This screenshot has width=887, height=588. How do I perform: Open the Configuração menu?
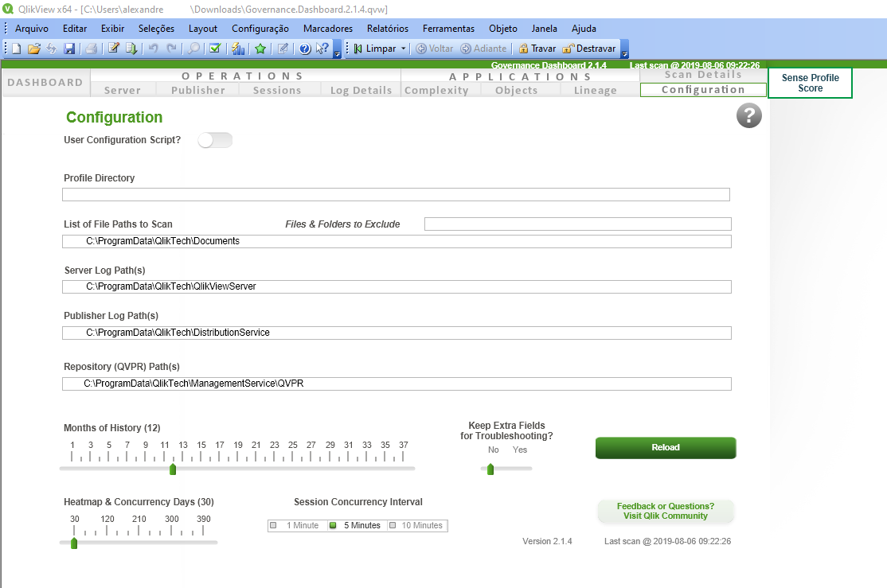tap(260, 29)
